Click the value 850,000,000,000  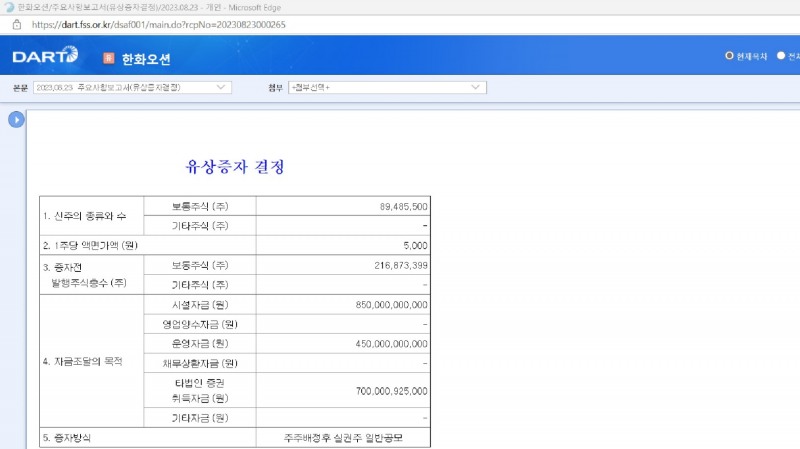(391, 305)
